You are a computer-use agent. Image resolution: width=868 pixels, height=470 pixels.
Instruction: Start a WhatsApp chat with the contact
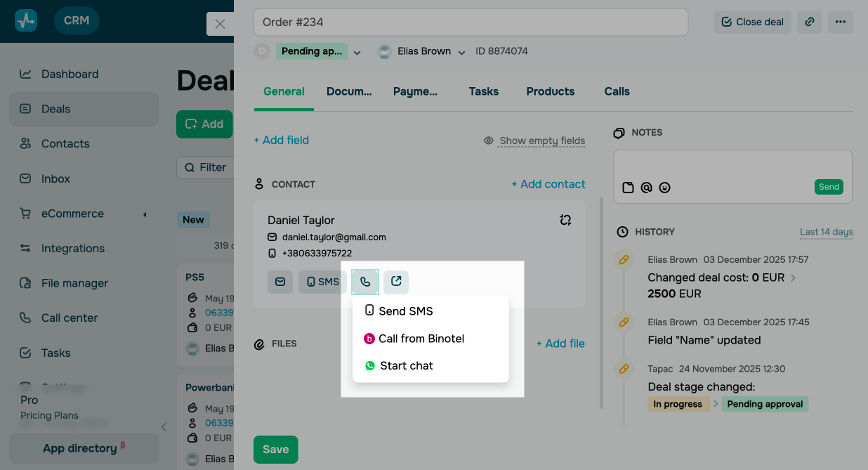(x=405, y=365)
